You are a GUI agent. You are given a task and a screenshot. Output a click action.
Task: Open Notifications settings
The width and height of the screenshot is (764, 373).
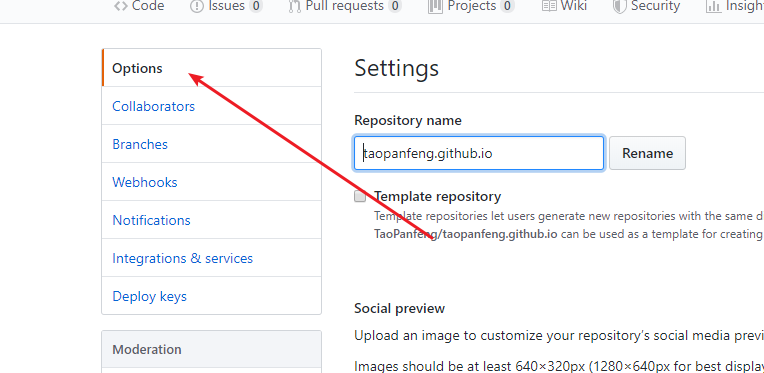click(x=211, y=220)
